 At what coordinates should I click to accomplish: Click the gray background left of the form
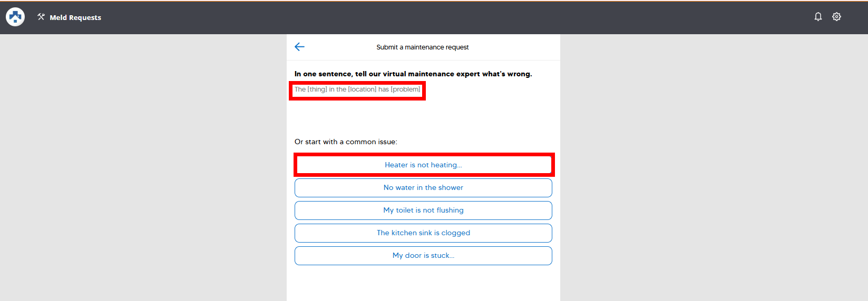click(142, 168)
